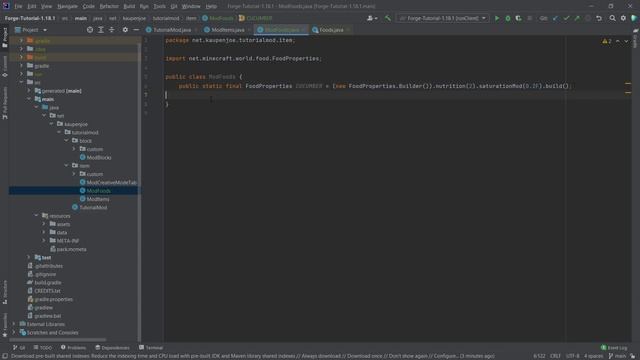640x360 pixels.
Task: Open the Dependencies tool window tab
Action: point(112,348)
